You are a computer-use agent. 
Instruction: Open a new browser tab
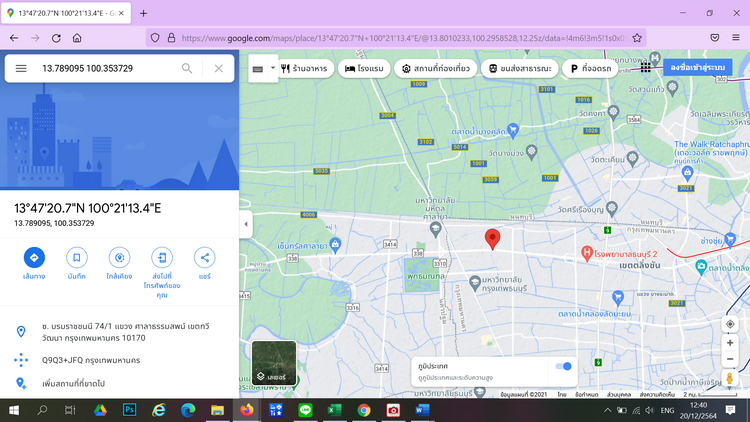coord(143,13)
